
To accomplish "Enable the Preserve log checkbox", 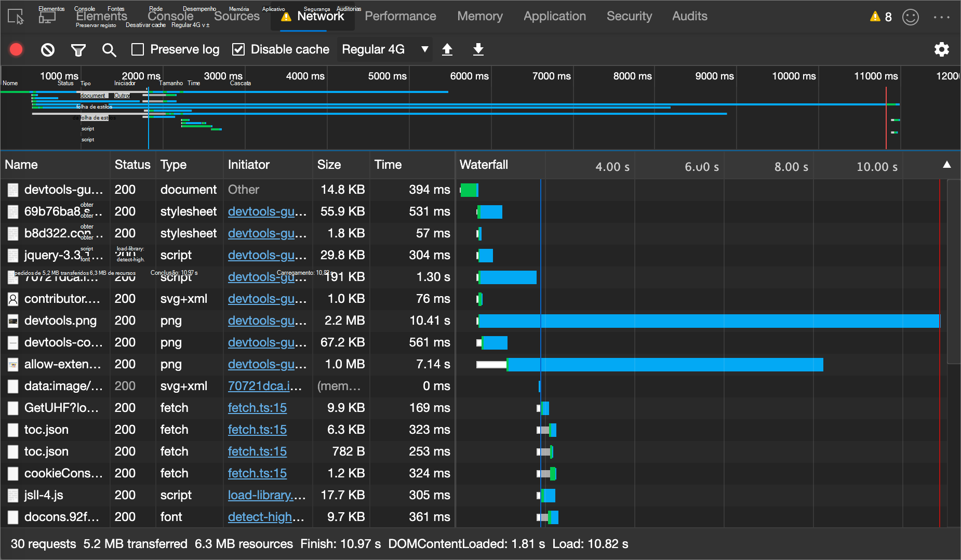I will point(138,49).
